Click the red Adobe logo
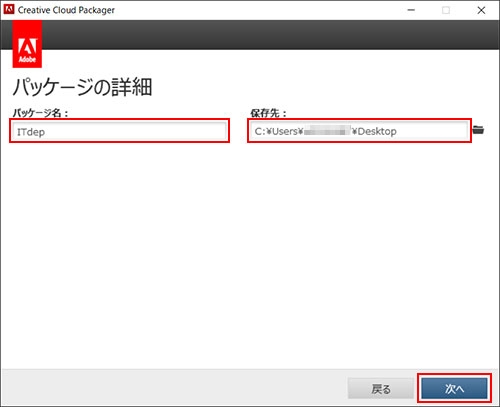This screenshot has width=500, height=407. (x=27, y=44)
